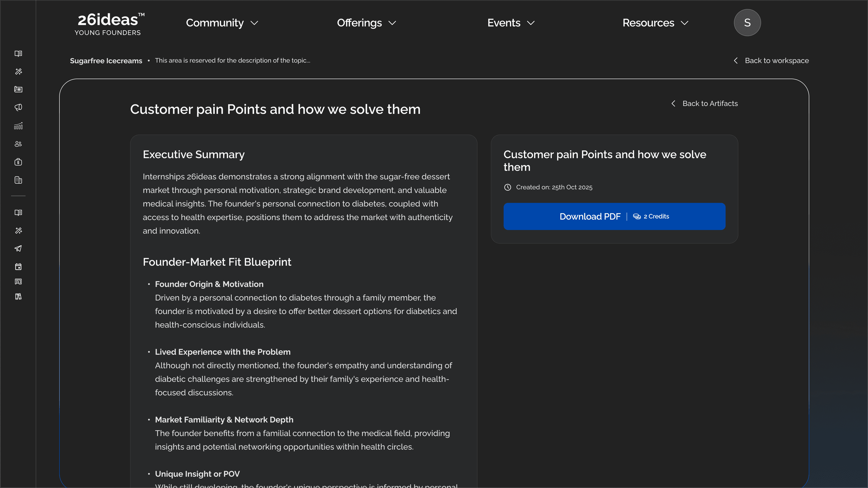Expand the Community dropdown menu
The image size is (868, 488).
222,23
